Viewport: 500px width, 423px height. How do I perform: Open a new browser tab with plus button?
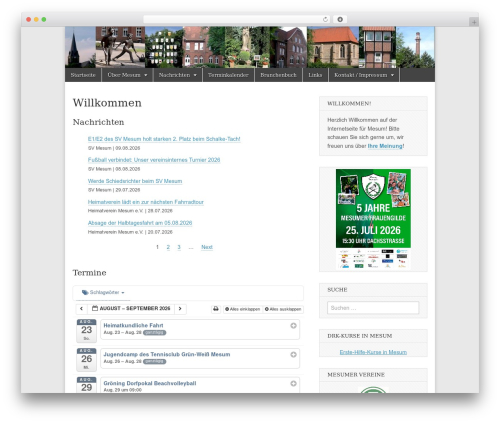pyautogui.click(x=474, y=22)
